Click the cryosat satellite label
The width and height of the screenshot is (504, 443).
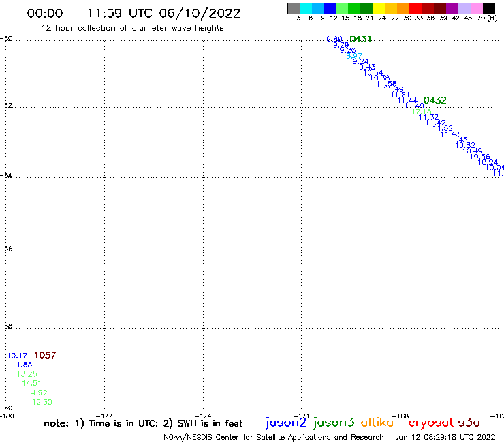431,423
